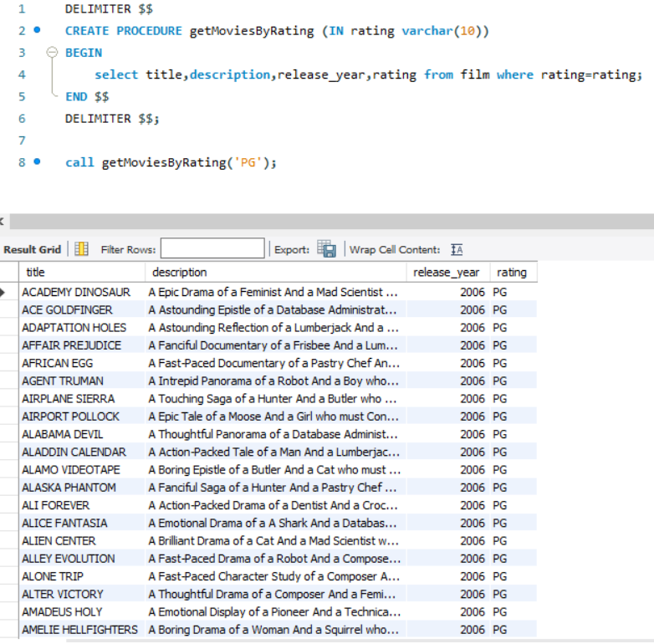Viewport: 654px width, 644px height.
Task: Collapse the BEGIN block fold marker
Action: 52,52
